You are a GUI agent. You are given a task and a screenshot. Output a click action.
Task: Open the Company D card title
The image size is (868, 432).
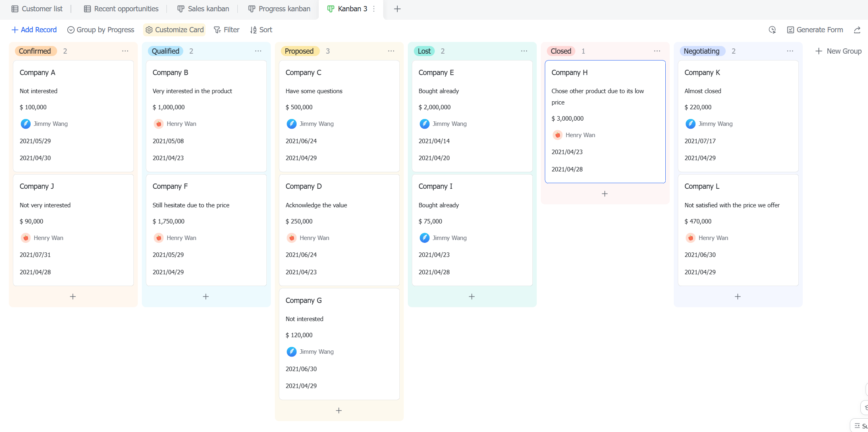coord(303,186)
